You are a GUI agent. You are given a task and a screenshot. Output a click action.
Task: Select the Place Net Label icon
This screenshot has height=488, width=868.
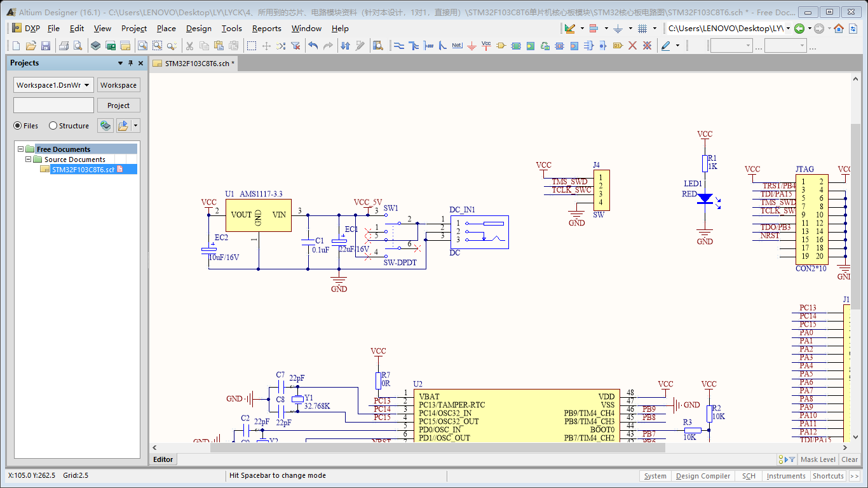tap(457, 46)
